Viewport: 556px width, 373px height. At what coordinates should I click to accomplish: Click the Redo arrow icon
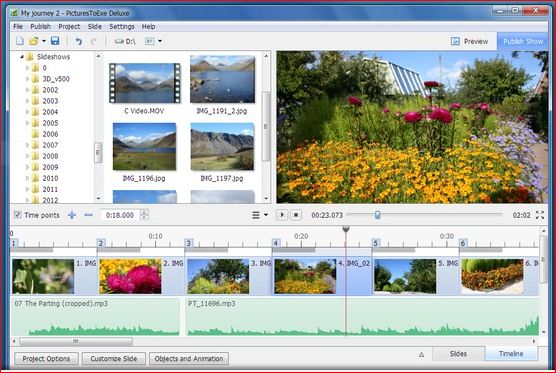94,41
